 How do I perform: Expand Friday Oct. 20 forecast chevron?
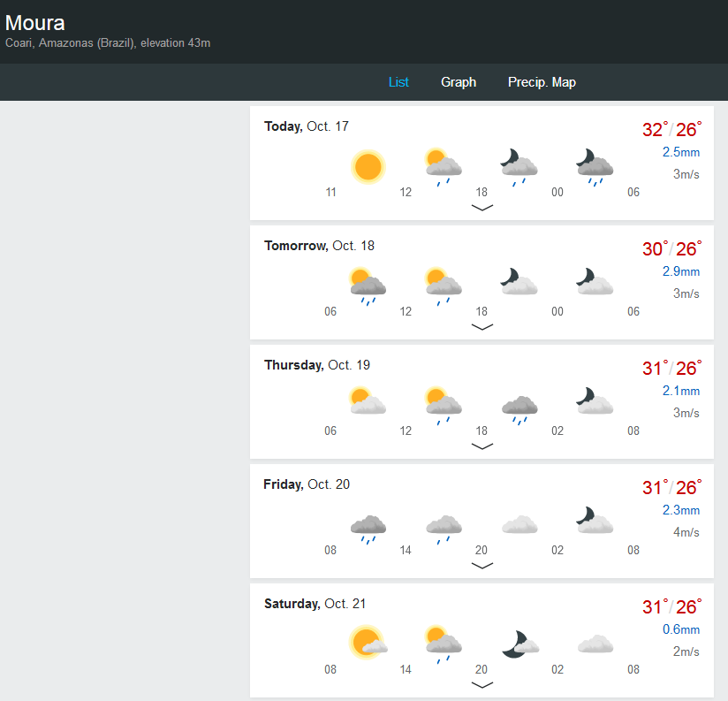[x=482, y=566]
